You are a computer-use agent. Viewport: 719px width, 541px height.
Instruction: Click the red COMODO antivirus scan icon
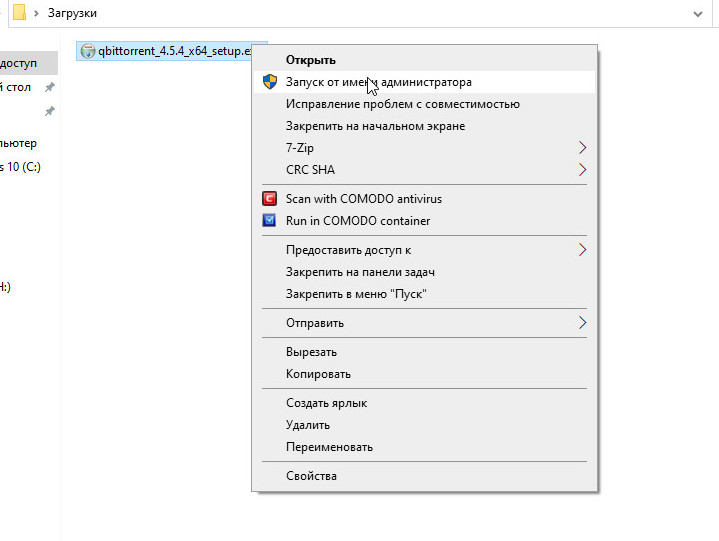(x=269, y=199)
